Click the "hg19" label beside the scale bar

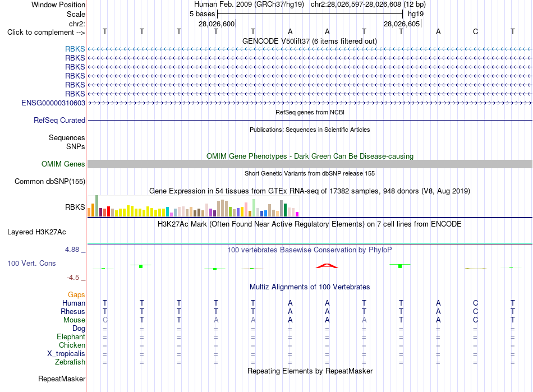pos(416,14)
